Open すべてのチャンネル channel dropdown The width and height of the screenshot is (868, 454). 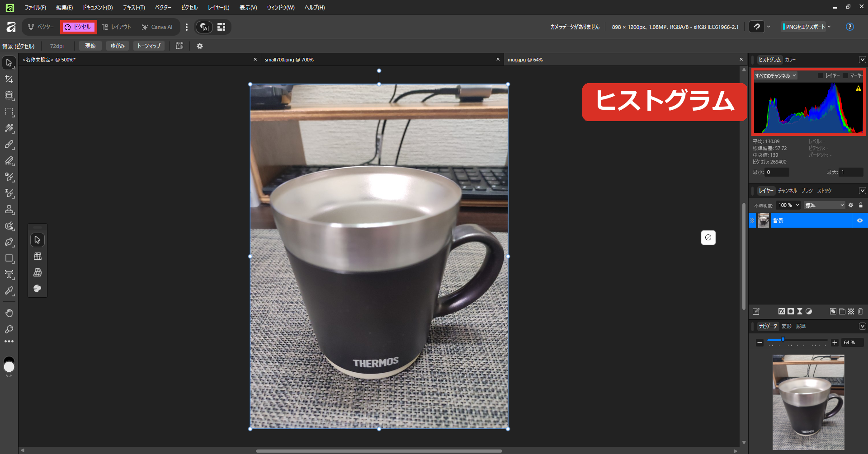click(775, 75)
